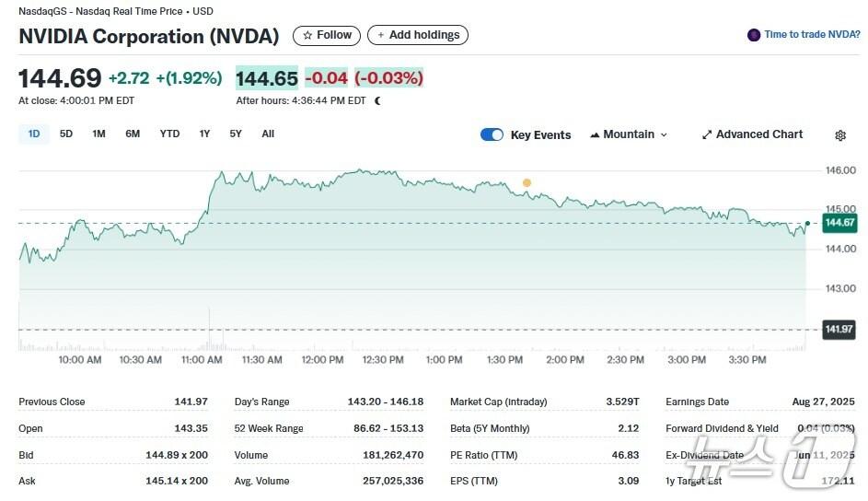Screen dimensions: 868x501
Task: Click the 141.97 previous close marker
Action: coord(839,330)
